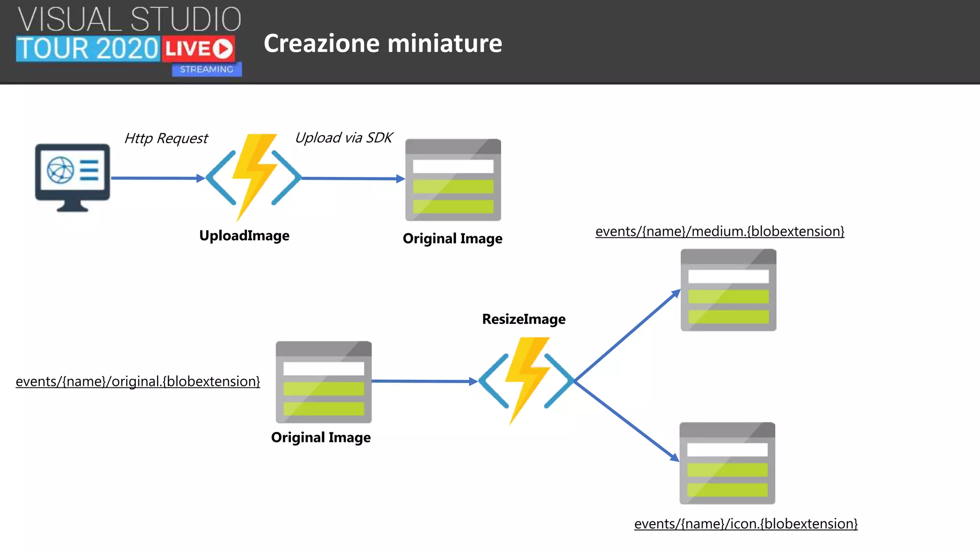Screen dimensions: 980x551
Task: Click the Original Image caption under lower storage
Action: click(x=321, y=438)
